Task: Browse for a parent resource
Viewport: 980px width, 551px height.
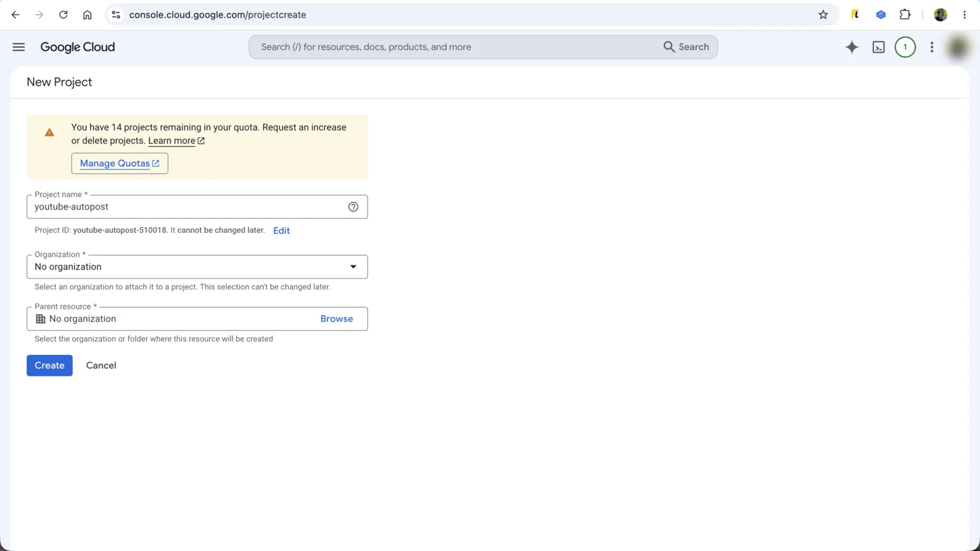Action: 337,319
